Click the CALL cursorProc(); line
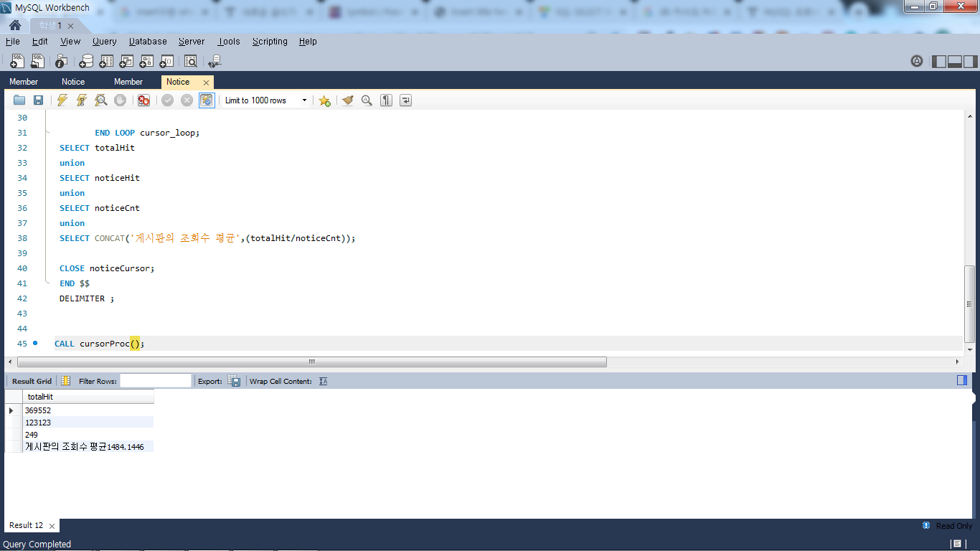Screen dimensions: 980x551 [100, 344]
